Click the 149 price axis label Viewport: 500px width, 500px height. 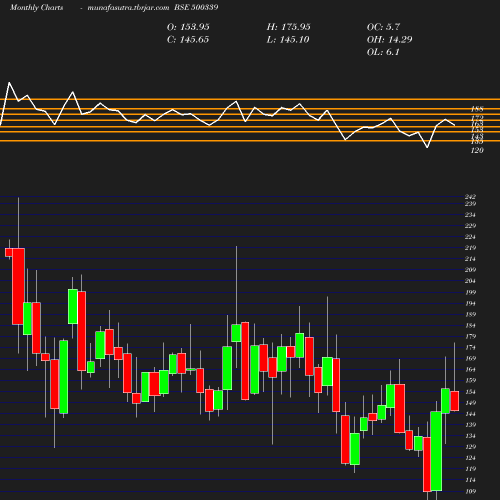(x=470, y=403)
